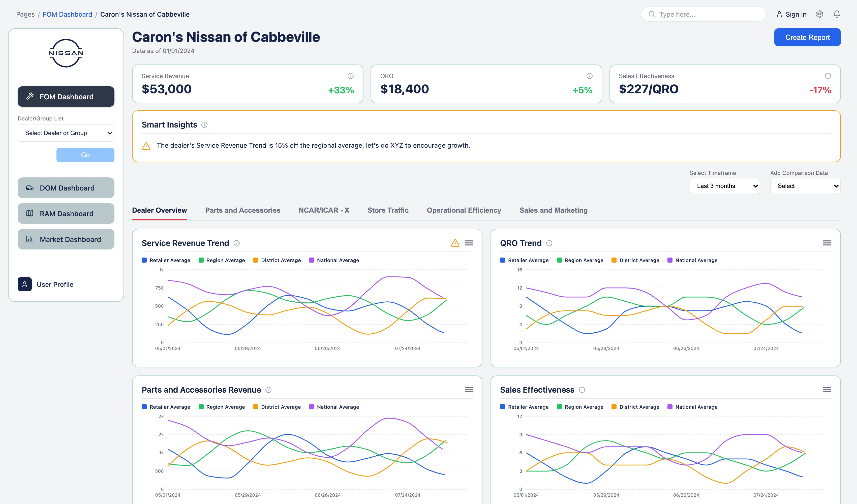
Task: Open the Add Comparison Data dropdown
Action: coord(805,186)
